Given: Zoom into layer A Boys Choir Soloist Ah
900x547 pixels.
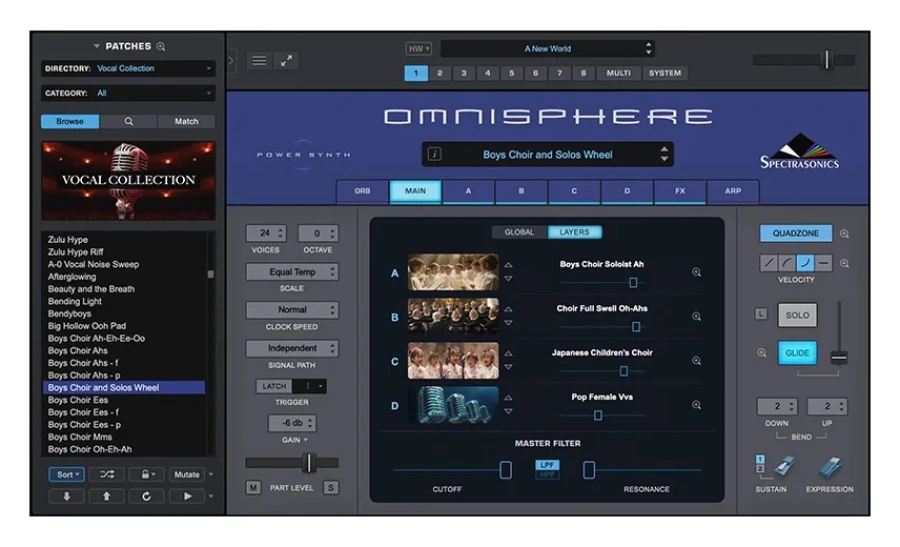Looking at the screenshot, I should [696, 272].
